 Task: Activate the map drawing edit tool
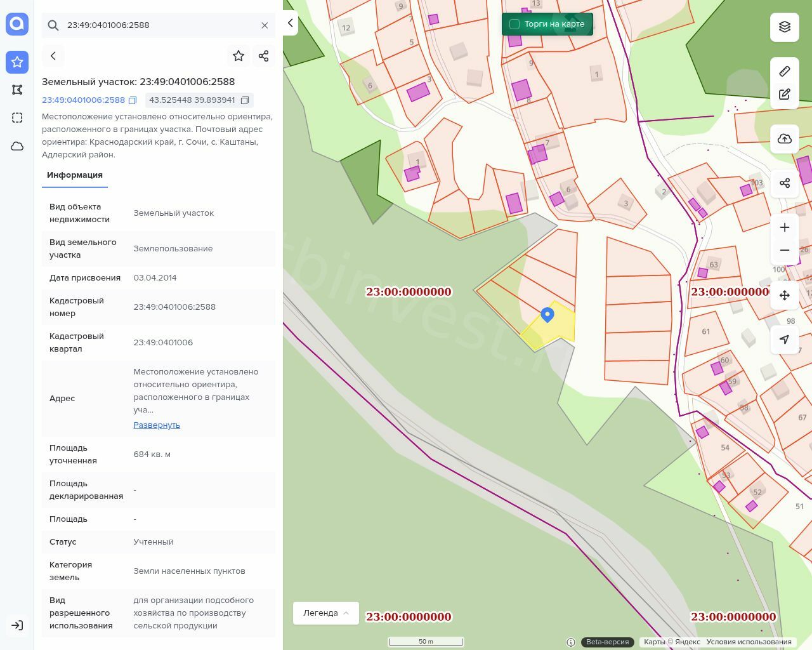click(x=785, y=95)
